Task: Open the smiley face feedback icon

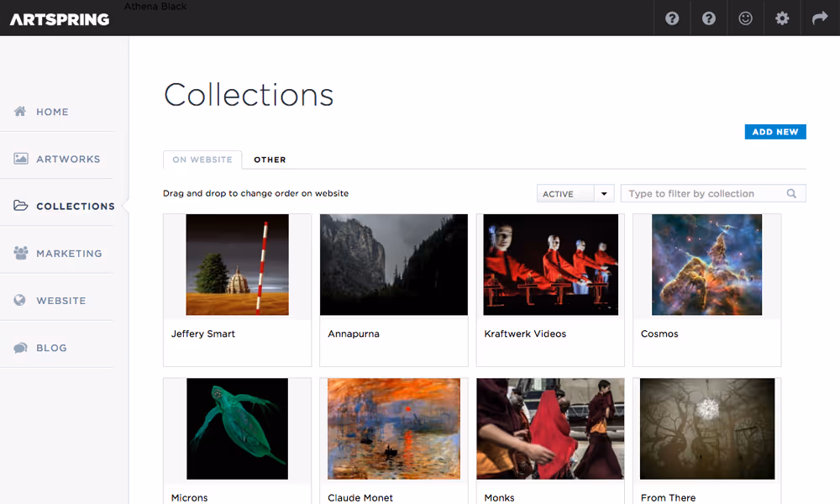Action: (745, 18)
